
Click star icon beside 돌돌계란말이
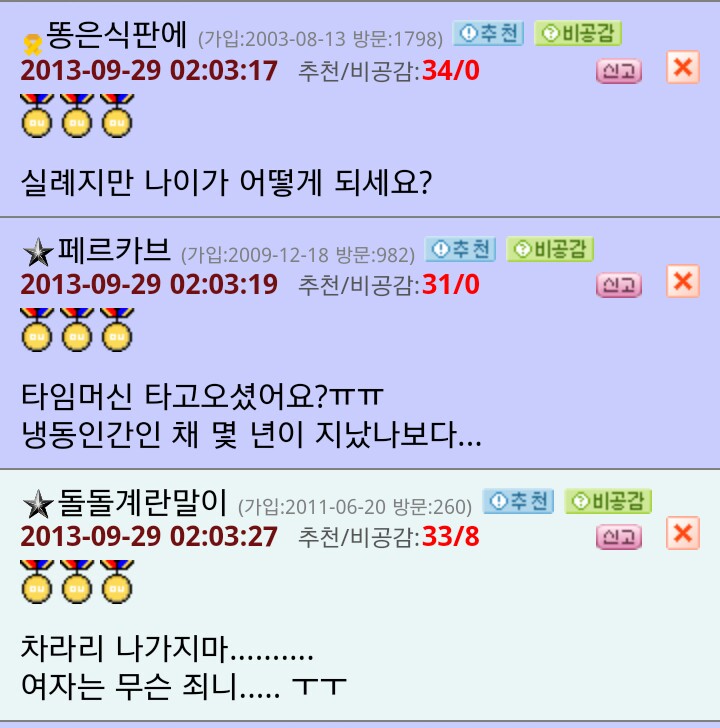click(x=38, y=504)
